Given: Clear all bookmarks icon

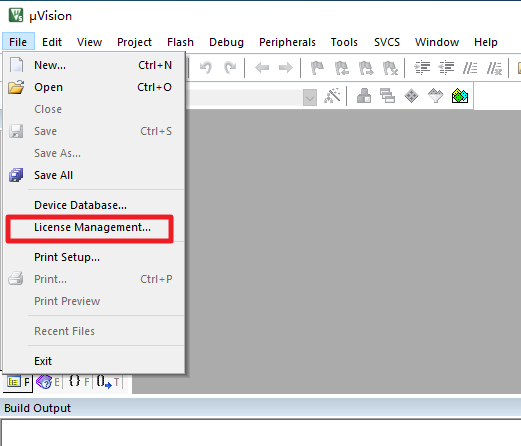Looking at the screenshot, I should tap(390, 68).
